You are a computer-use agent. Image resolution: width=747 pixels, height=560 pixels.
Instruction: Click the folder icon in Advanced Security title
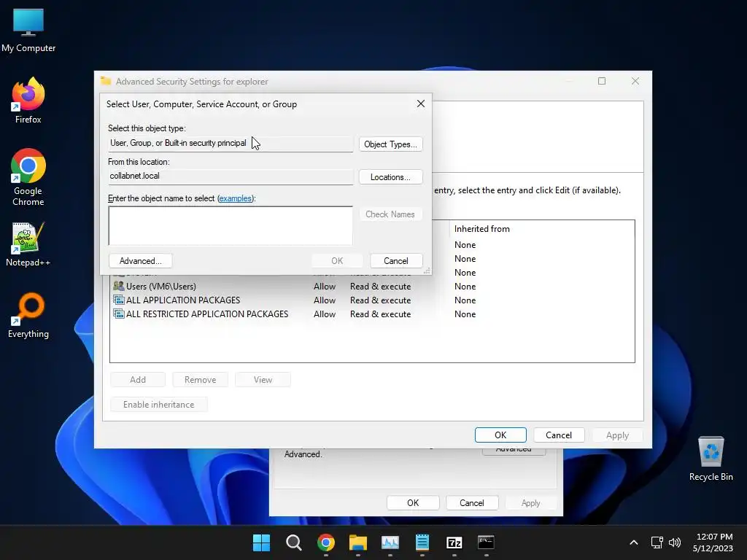[x=106, y=81]
